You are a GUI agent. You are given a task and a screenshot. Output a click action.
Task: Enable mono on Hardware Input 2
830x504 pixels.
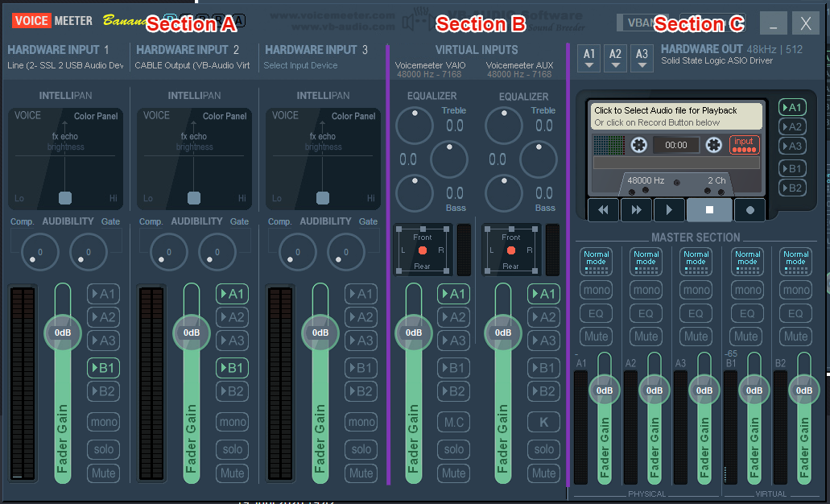pos(232,421)
